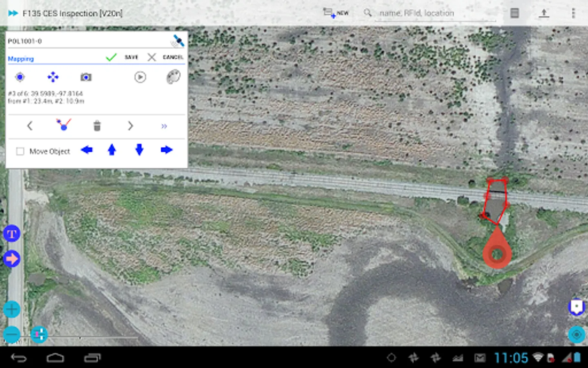Click the search magnifier icon
588x368 pixels.
pos(367,13)
